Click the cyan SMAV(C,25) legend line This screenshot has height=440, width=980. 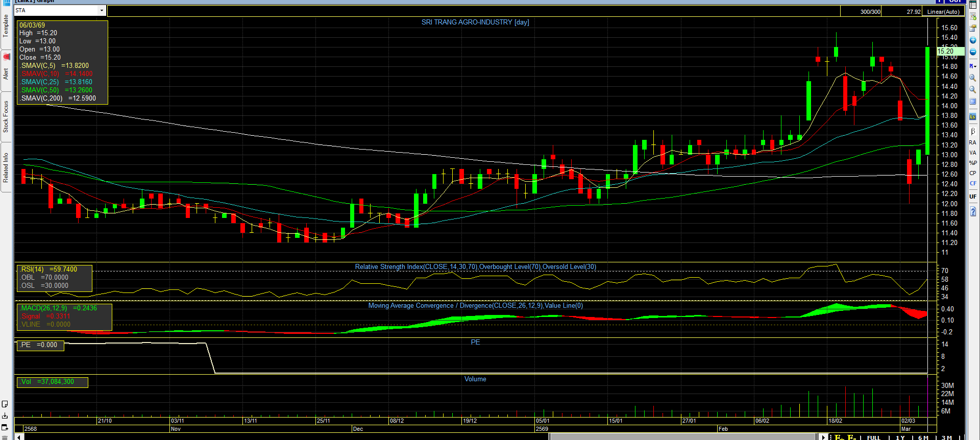pyautogui.click(x=57, y=82)
